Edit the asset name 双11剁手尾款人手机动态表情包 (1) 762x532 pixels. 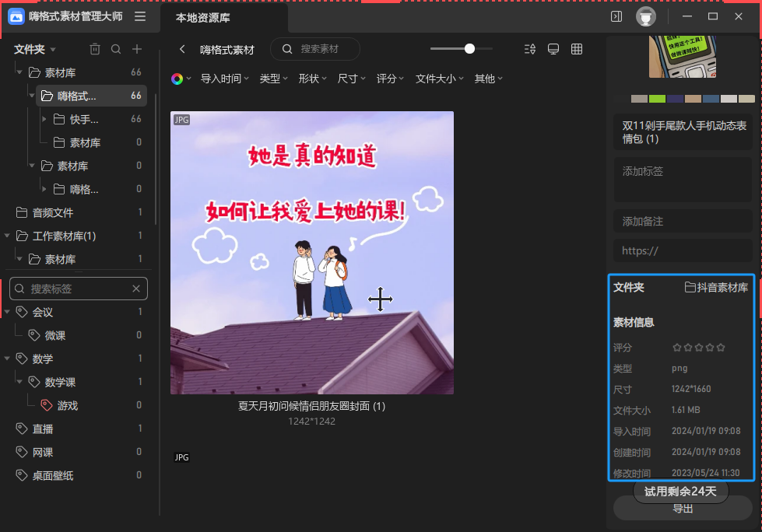tap(683, 132)
